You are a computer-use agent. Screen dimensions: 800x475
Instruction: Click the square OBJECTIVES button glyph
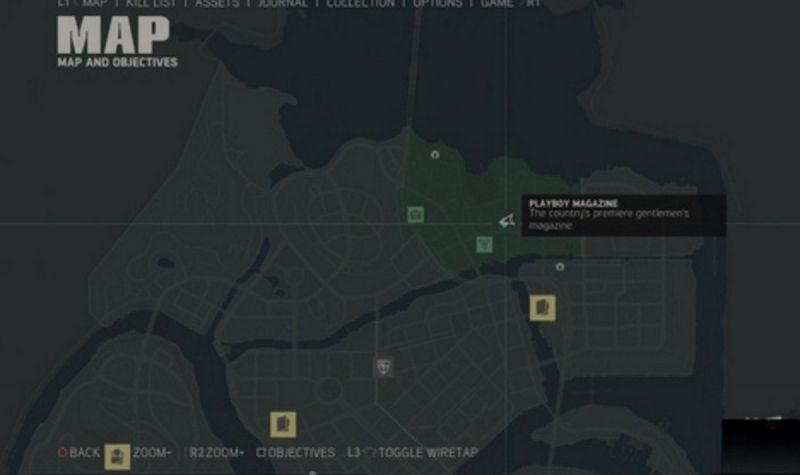point(261,453)
